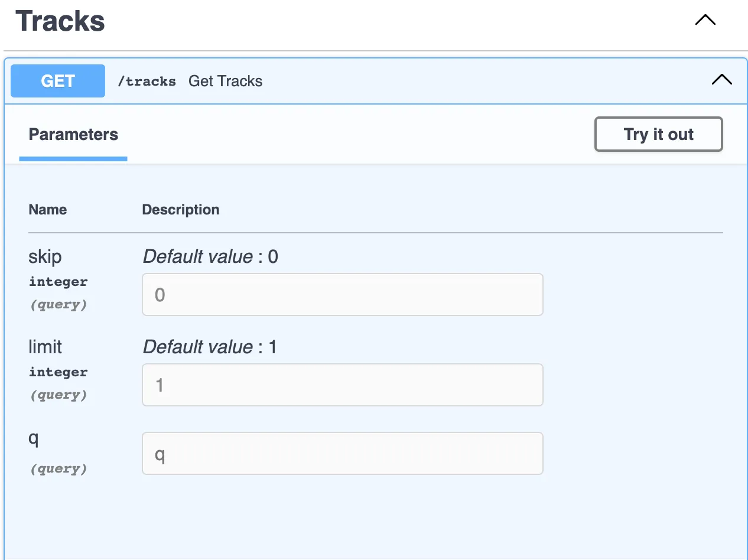Click the Default value : 0 text
Image resolution: width=748 pixels, height=560 pixels.
210,257
